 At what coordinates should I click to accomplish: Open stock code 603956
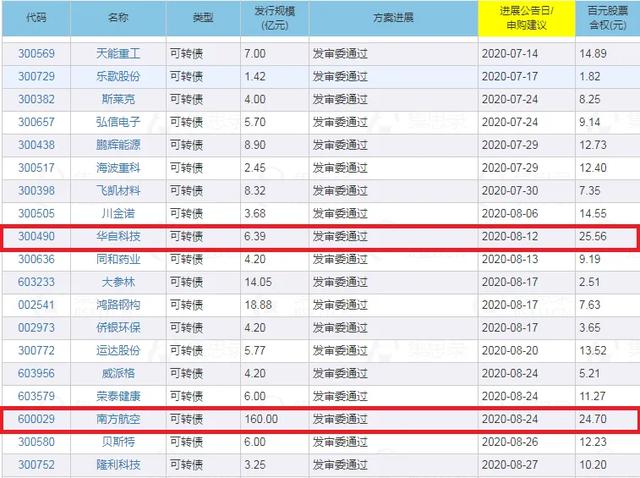click(36, 374)
